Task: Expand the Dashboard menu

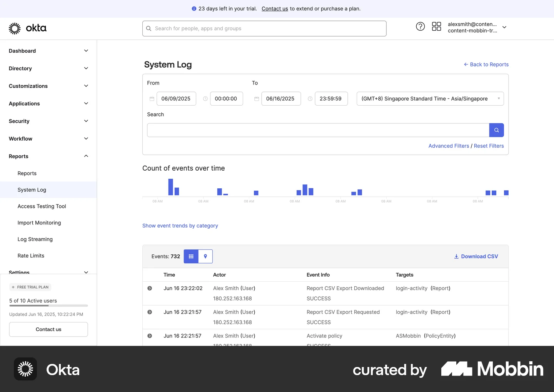Action: point(48,51)
